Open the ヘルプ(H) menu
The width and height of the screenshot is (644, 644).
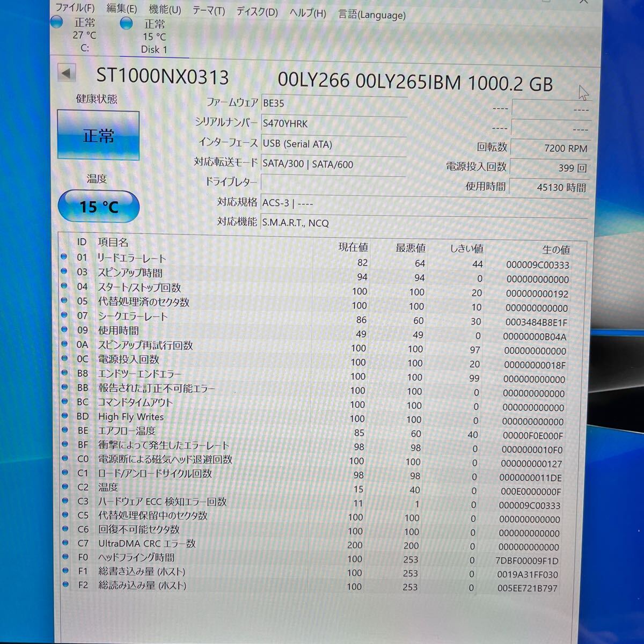pyautogui.click(x=308, y=13)
